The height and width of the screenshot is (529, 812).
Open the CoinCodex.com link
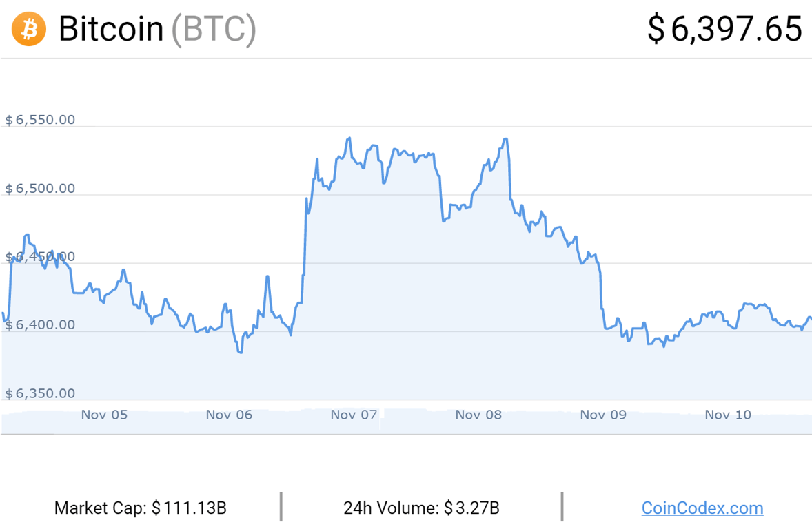coord(702,508)
